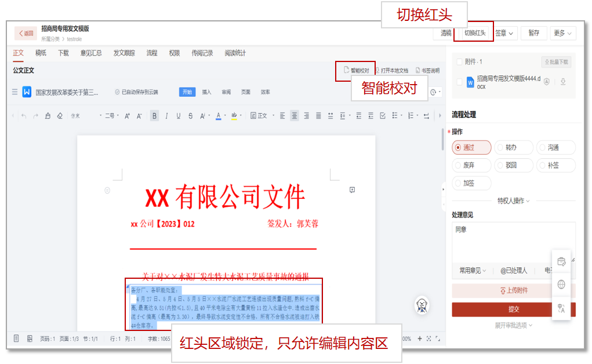Viewport: 592px width, 364px height.
Task: Select the format painter icon
Action: click(x=48, y=116)
